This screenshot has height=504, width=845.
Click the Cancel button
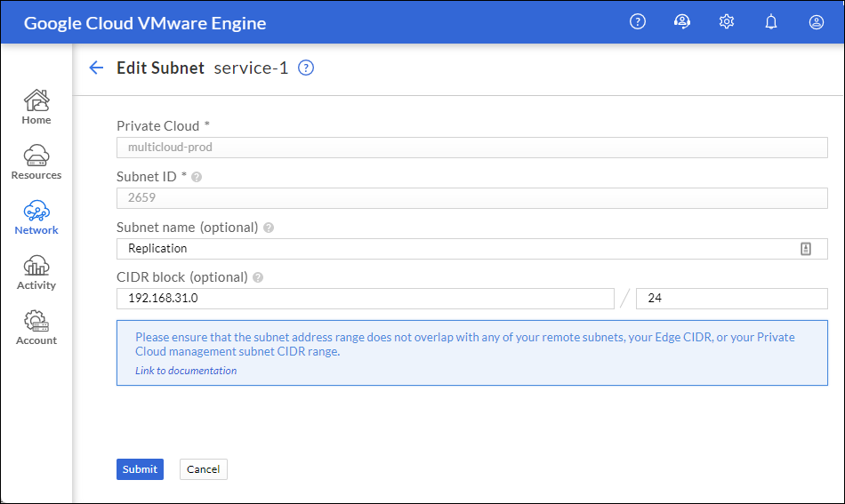pyautogui.click(x=203, y=469)
